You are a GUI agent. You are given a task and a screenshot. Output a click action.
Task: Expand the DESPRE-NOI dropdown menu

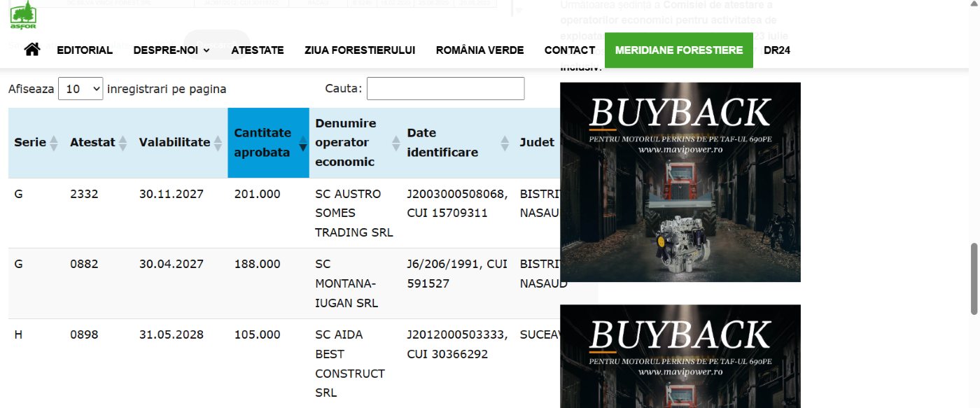[171, 50]
